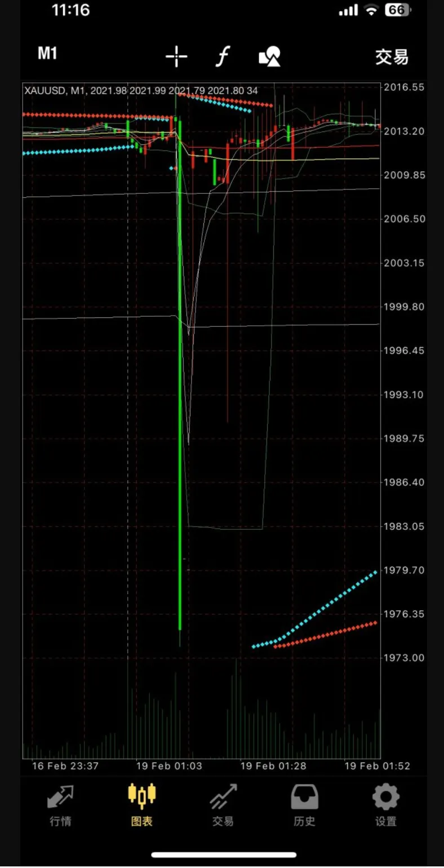Viewport: 444px width, 868px height.
Task: Open the 历史 history tab
Action: 304,806
